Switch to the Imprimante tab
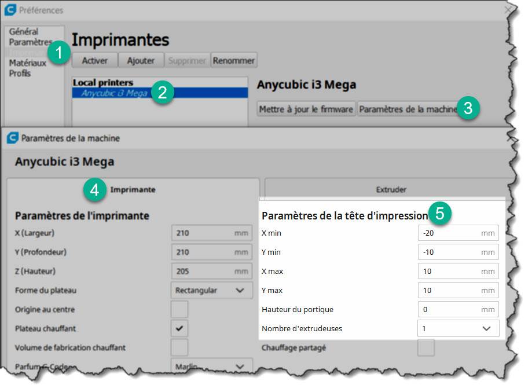 pyautogui.click(x=133, y=189)
